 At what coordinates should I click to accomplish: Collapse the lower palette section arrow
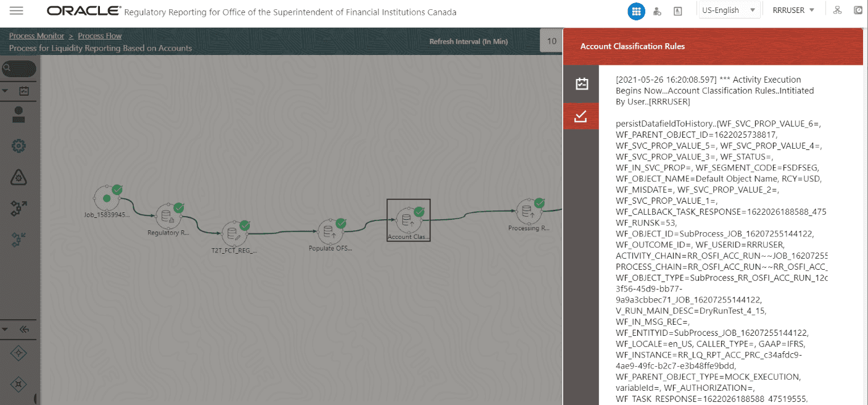pos(5,329)
